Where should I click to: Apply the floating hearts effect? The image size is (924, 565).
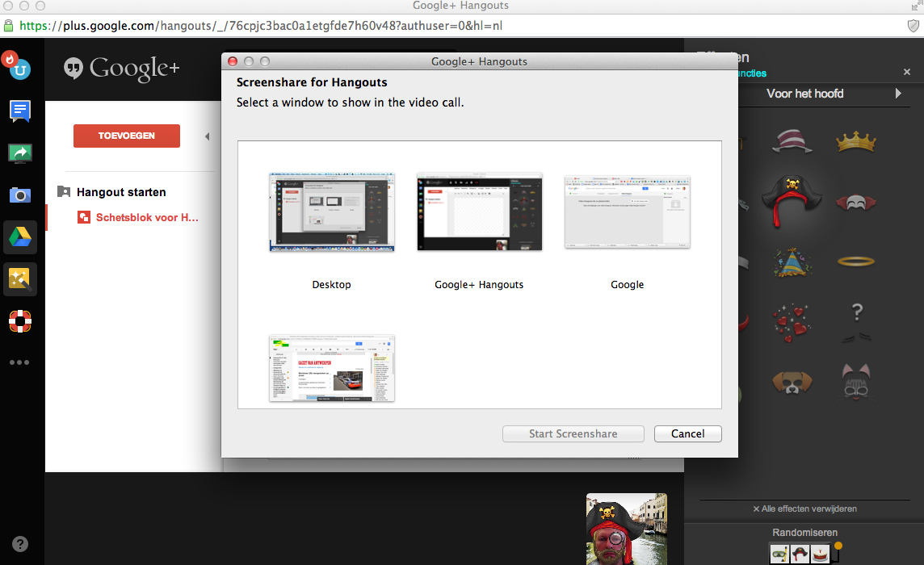click(x=792, y=322)
